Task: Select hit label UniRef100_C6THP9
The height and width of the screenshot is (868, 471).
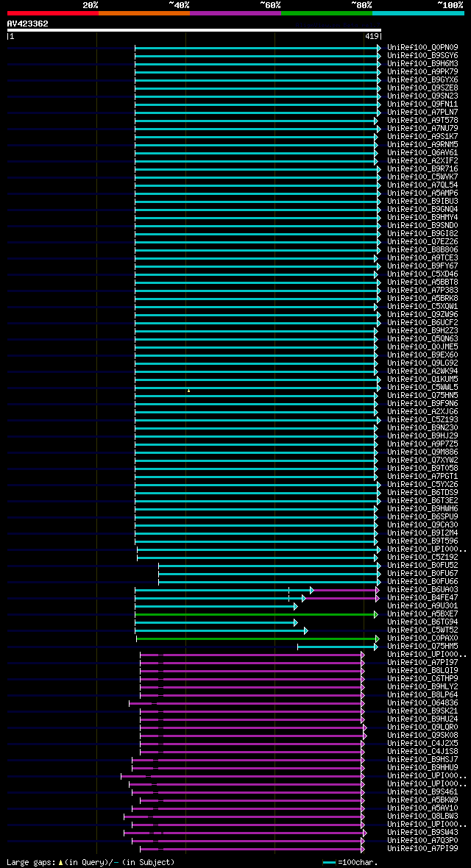Action: point(422,679)
